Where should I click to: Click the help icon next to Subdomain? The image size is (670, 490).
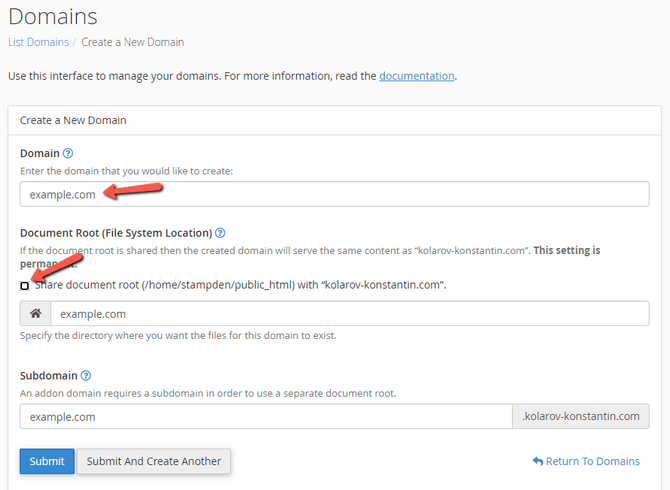point(85,376)
